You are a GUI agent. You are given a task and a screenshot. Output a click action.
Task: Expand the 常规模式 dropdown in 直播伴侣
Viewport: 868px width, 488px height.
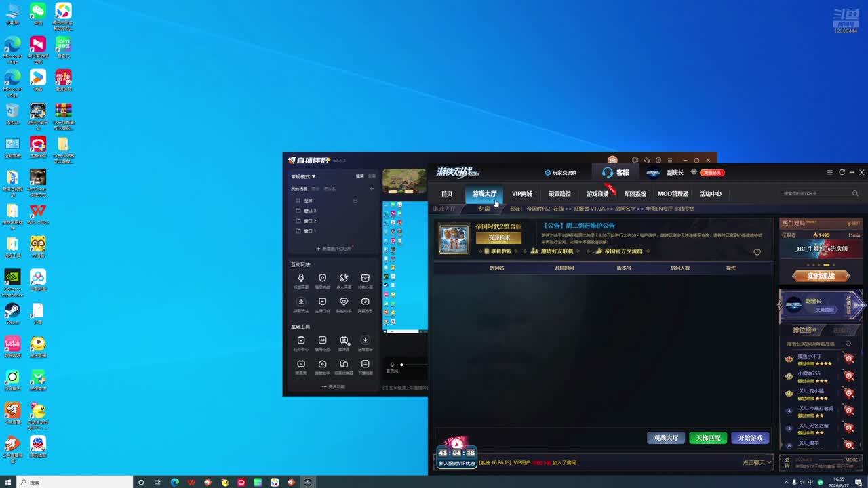point(303,176)
